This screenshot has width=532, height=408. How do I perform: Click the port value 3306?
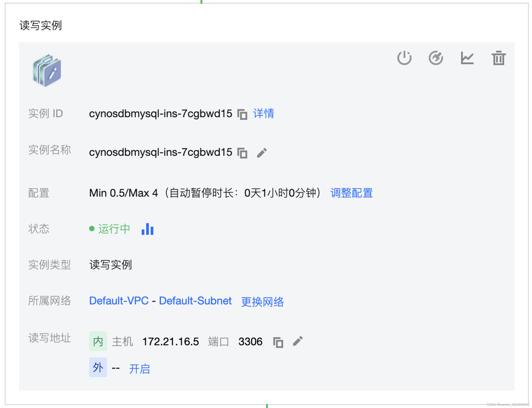[250, 341]
